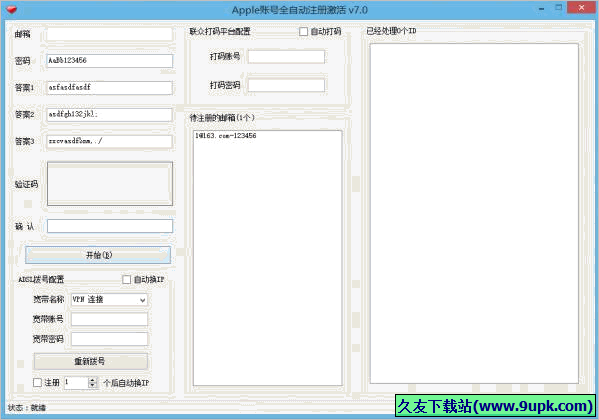
Task: Select the 1@163.com-123456 entry in the list
Action: pos(226,136)
